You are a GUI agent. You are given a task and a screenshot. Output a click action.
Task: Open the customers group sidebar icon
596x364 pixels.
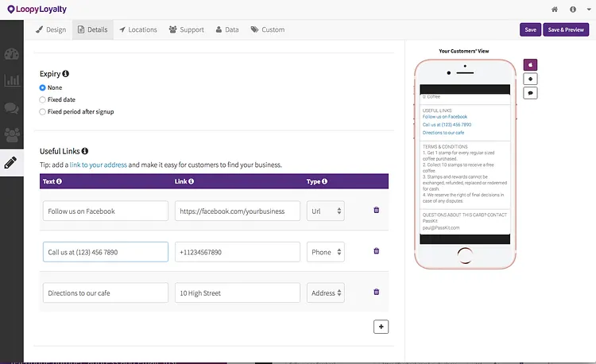tap(11, 135)
